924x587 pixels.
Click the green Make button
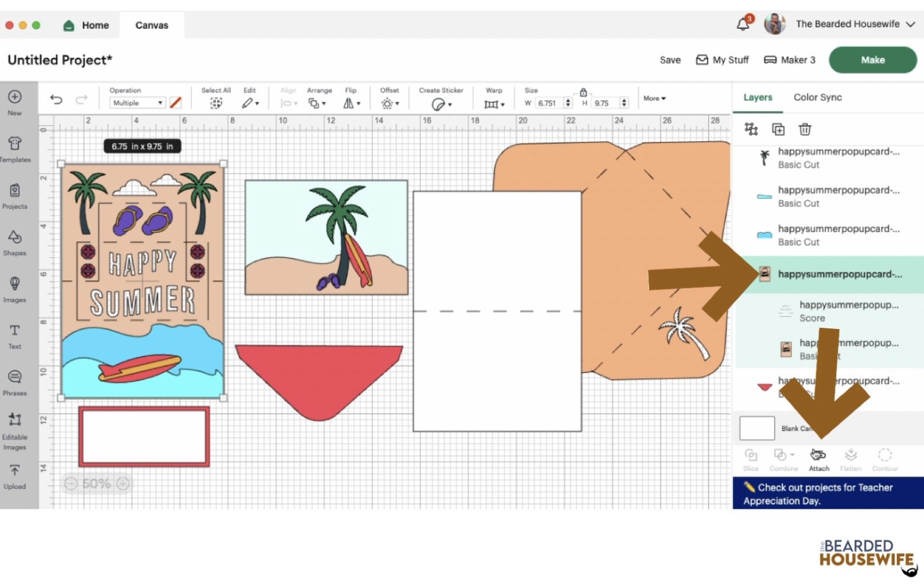click(872, 60)
